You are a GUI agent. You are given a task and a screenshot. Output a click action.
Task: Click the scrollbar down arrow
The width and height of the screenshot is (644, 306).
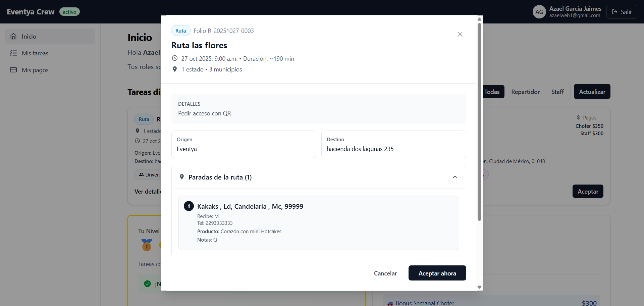tap(479, 287)
